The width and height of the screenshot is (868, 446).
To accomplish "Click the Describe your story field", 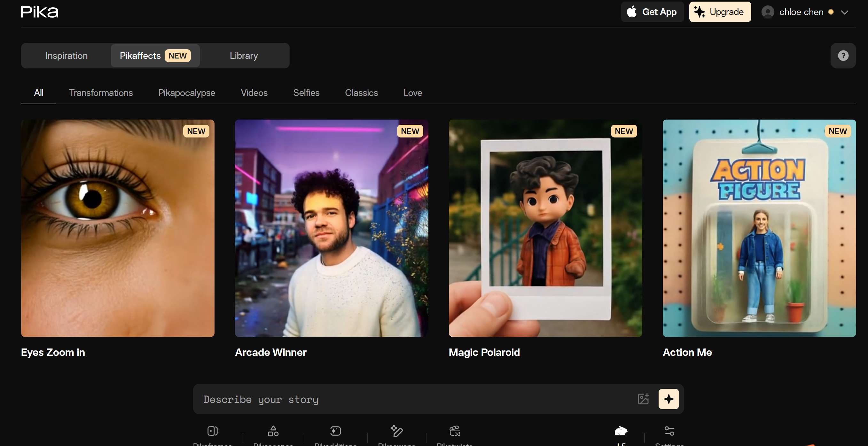I will [x=414, y=399].
